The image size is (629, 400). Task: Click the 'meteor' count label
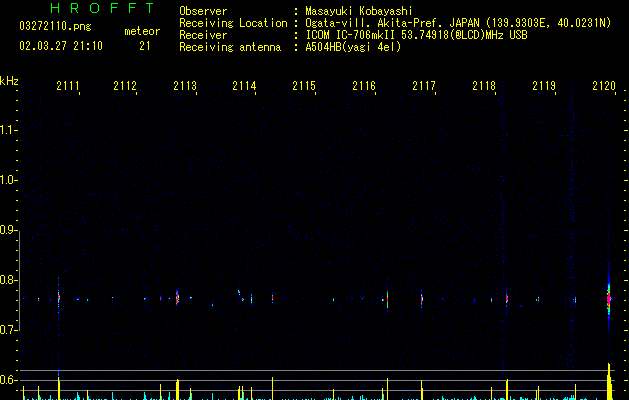(x=142, y=31)
